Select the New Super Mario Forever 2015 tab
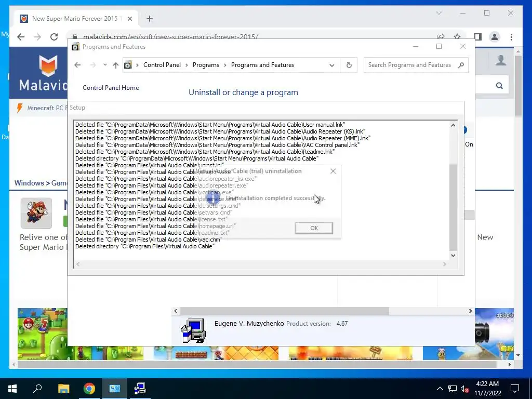 [x=76, y=19]
